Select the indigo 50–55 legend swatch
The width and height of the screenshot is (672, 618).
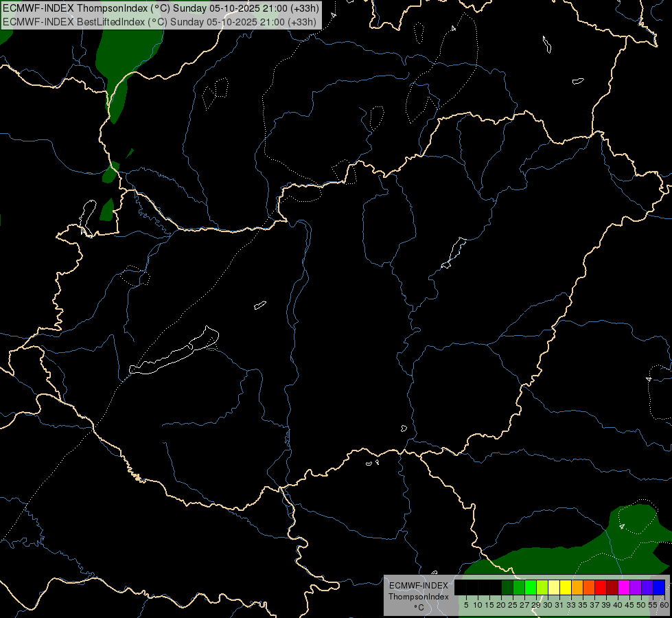pyautogui.click(x=647, y=587)
